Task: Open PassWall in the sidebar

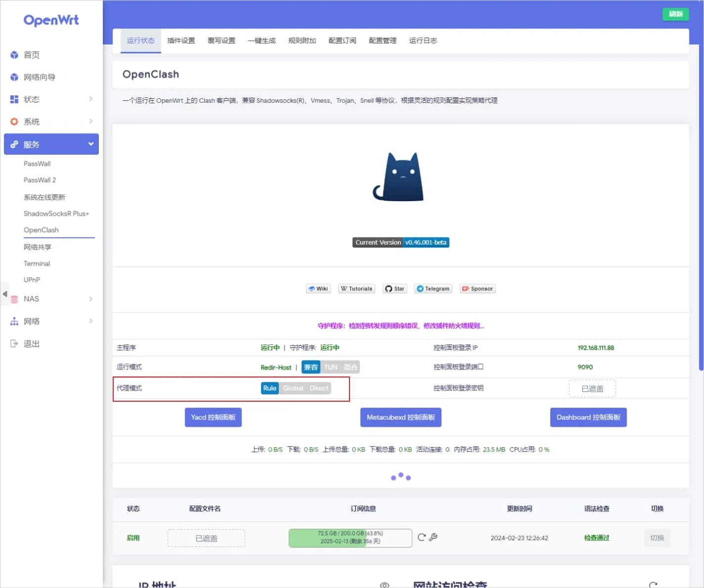Action: coord(37,164)
